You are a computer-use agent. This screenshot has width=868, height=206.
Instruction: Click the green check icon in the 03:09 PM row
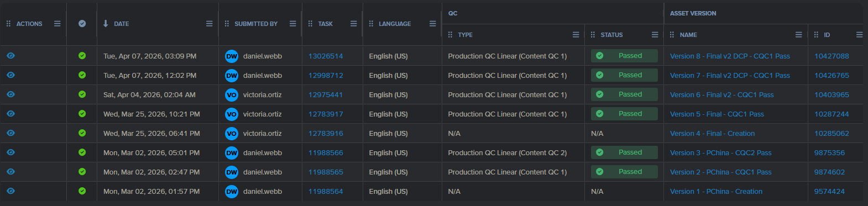tap(82, 56)
